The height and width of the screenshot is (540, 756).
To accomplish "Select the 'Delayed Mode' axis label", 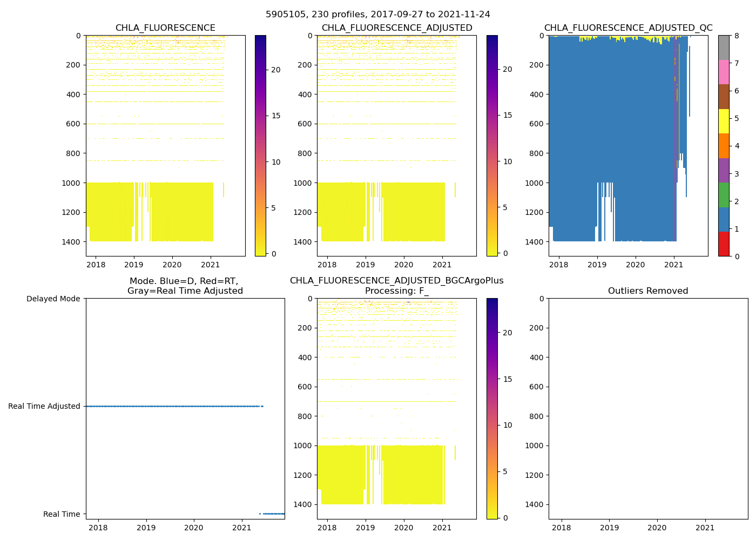I will pos(53,299).
